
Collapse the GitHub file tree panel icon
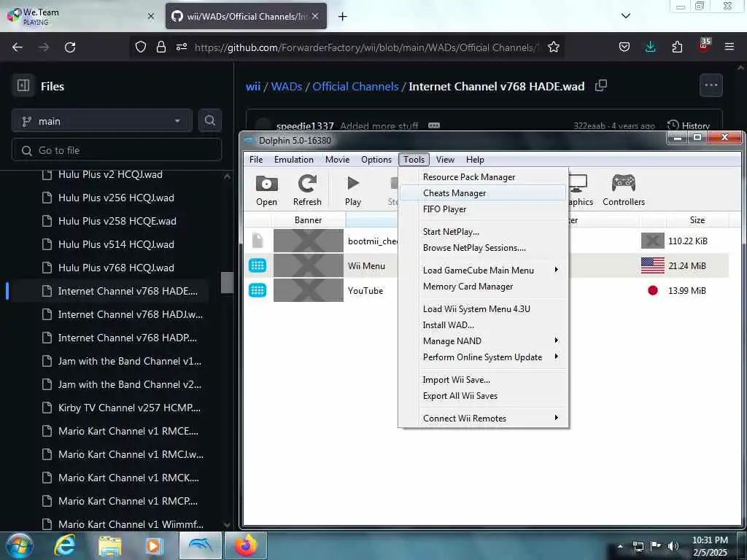23,86
